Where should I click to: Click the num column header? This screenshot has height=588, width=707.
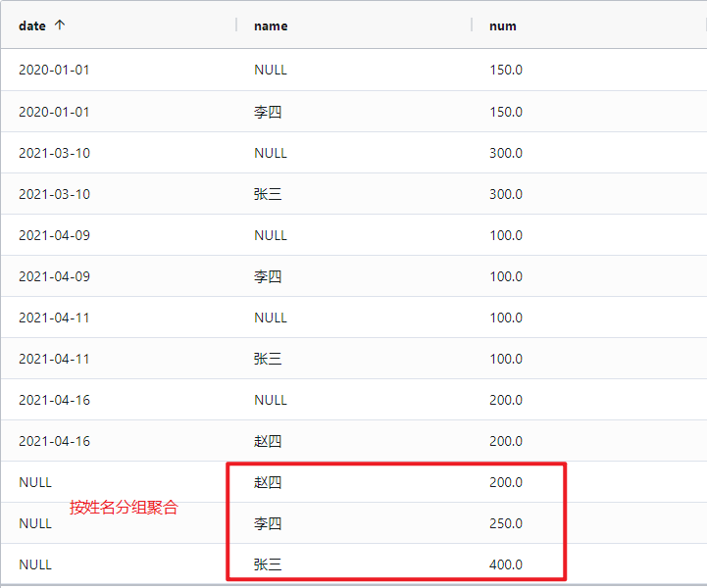point(502,25)
